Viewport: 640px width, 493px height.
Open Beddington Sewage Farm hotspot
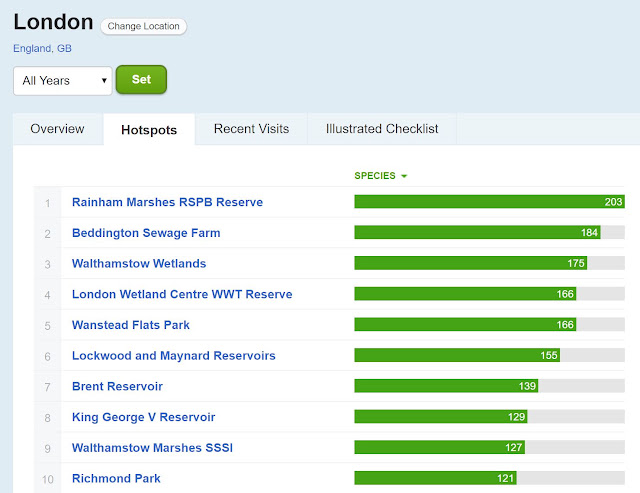click(x=146, y=233)
